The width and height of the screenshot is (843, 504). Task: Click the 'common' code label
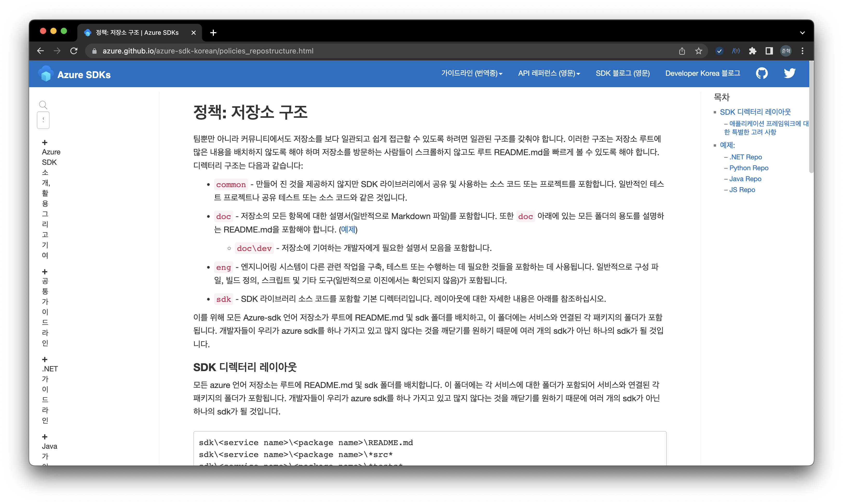[x=231, y=185]
